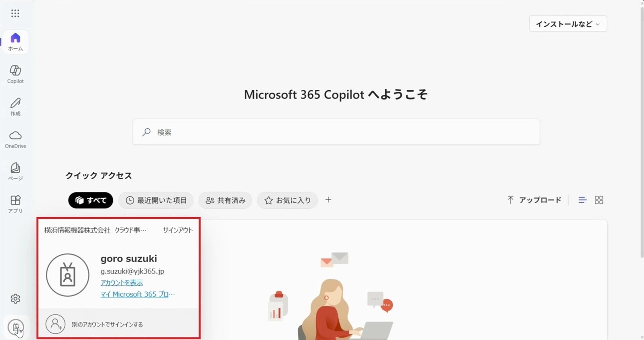
Task: Open the アカウントを表示 link
Action: coord(122,283)
